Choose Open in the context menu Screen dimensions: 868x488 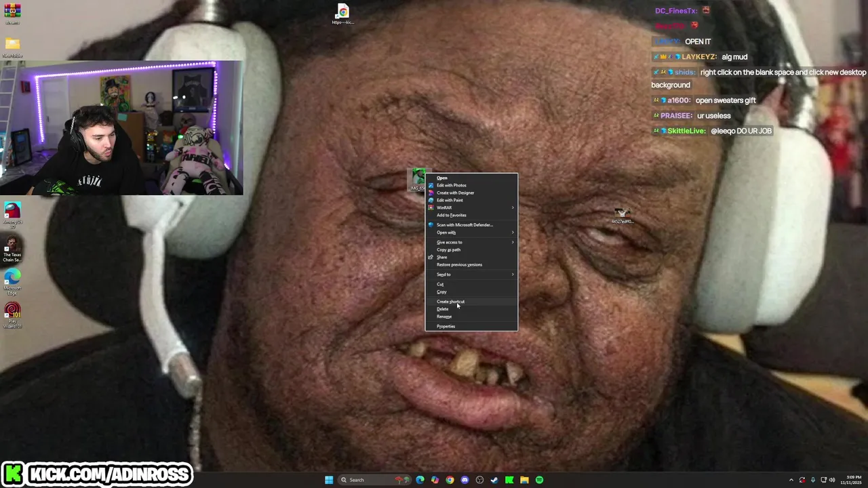(471, 178)
